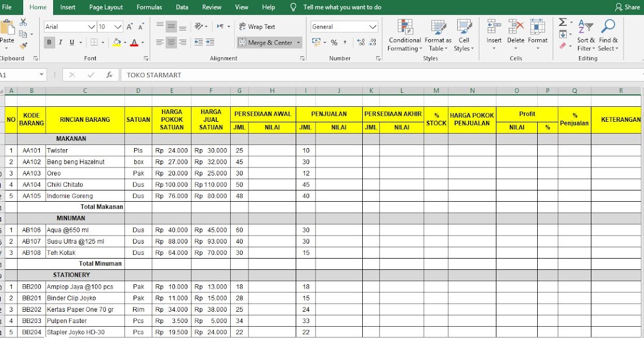The height and width of the screenshot is (338, 644).
Task: Click the Format cells button
Action: click(538, 35)
